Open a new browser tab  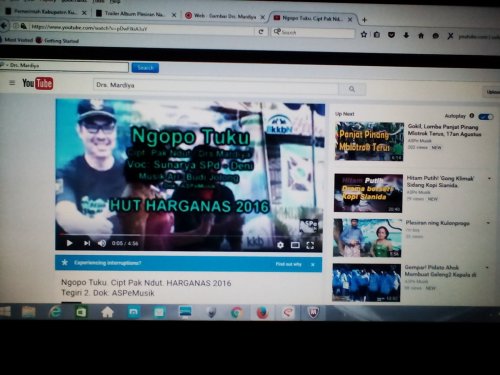pos(364,20)
